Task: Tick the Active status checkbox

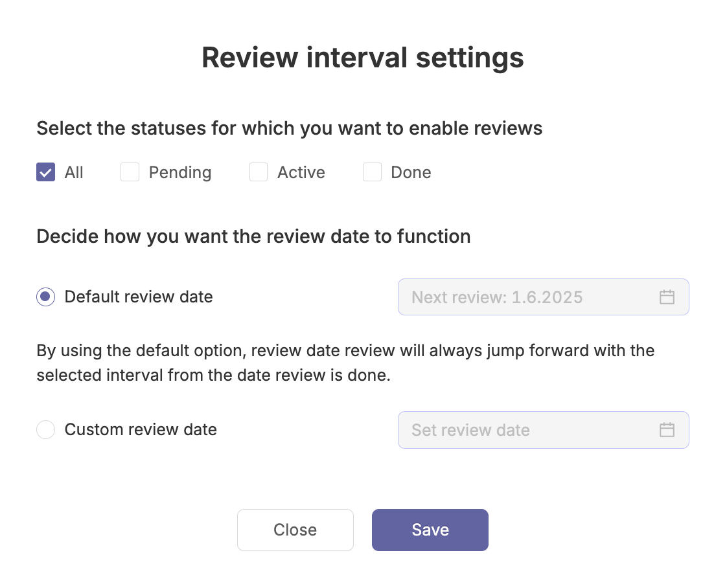Action: coord(259,172)
